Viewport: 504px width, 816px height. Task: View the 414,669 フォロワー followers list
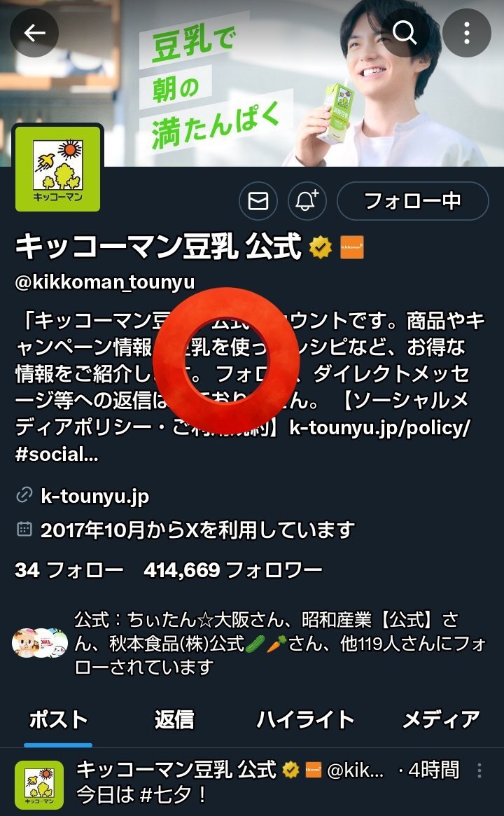coord(233,570)
